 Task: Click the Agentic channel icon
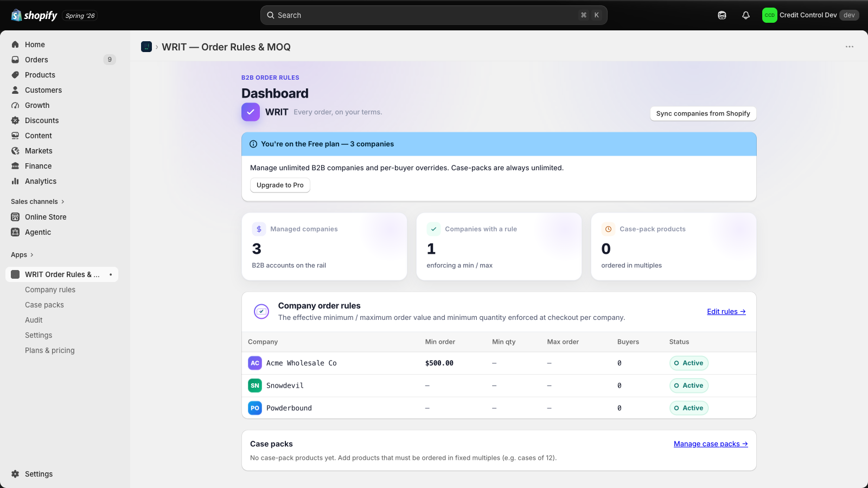point(15,232)
